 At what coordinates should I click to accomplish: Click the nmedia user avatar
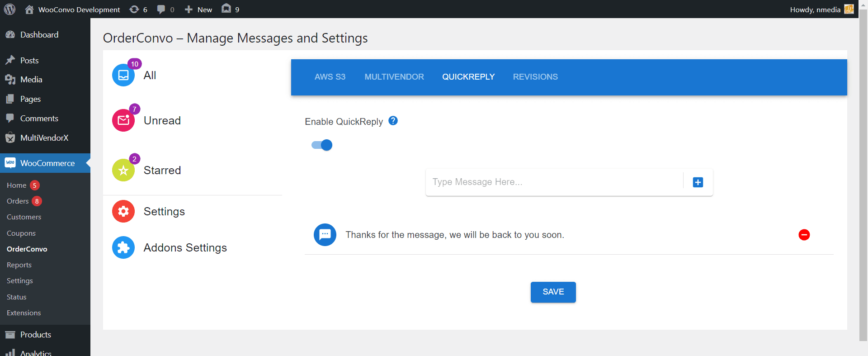click(849, 9)
